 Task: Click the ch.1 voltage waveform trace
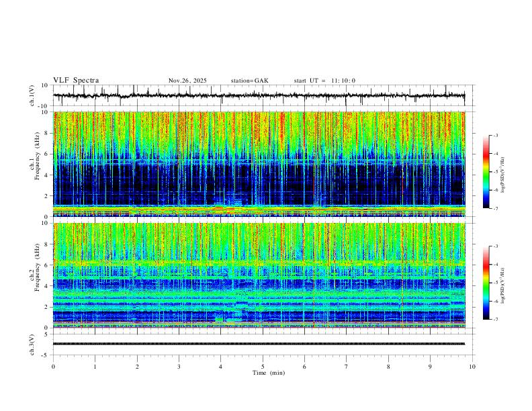[259, 95]
